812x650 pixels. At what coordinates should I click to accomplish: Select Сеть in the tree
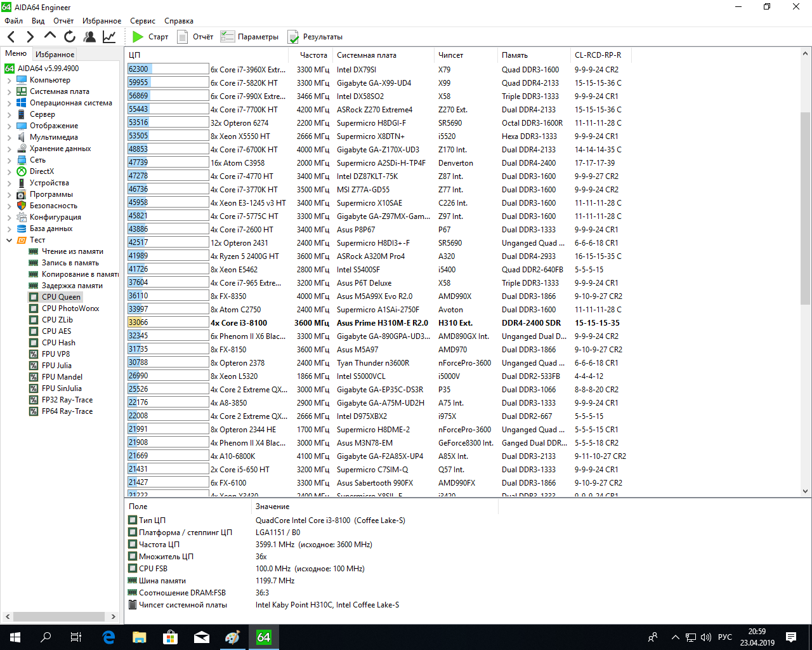37,160
